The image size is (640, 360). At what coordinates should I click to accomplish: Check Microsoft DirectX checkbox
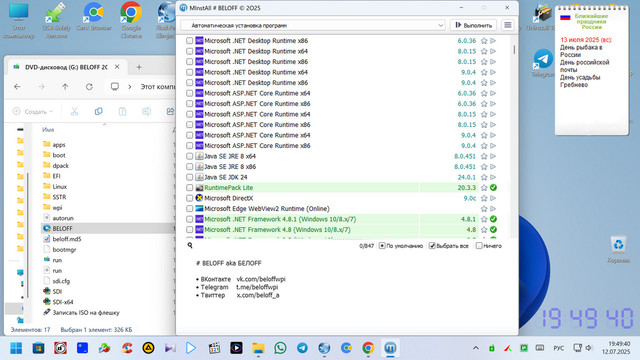(x=189, y=198)
